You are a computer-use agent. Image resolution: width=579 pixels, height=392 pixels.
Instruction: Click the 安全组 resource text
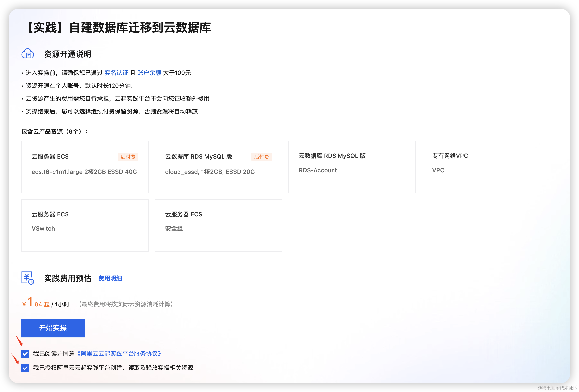coord(174,228)
